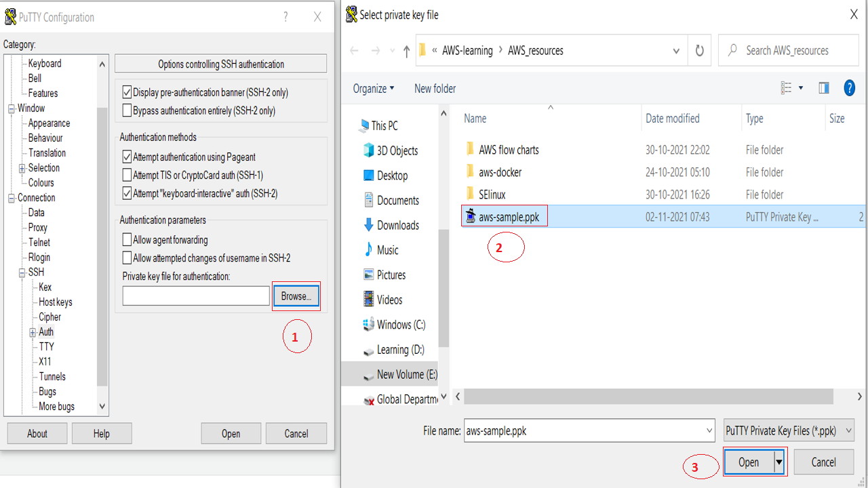Open the address bar history dropdown
868x488 pixels.
676,51
